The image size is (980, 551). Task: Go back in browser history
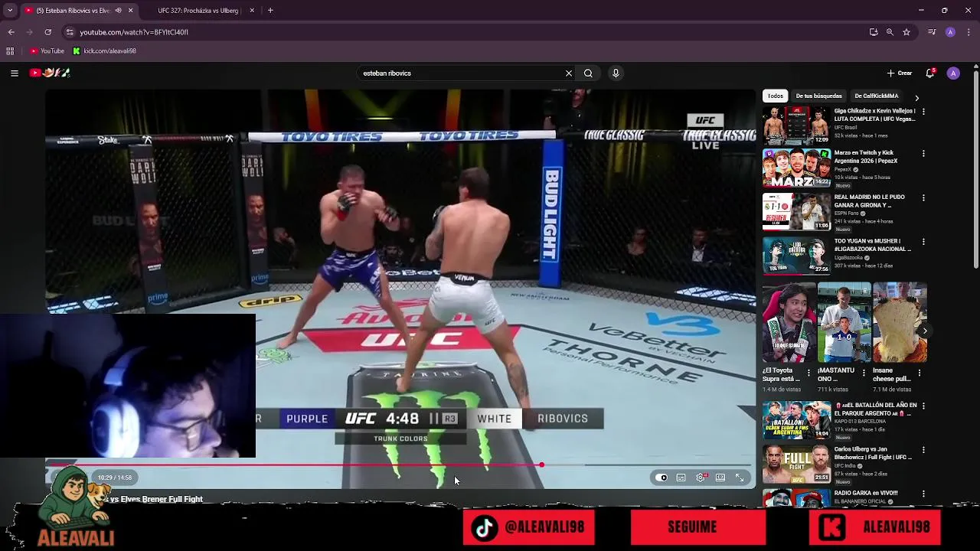pyautogui.click(x=11, y=32)
